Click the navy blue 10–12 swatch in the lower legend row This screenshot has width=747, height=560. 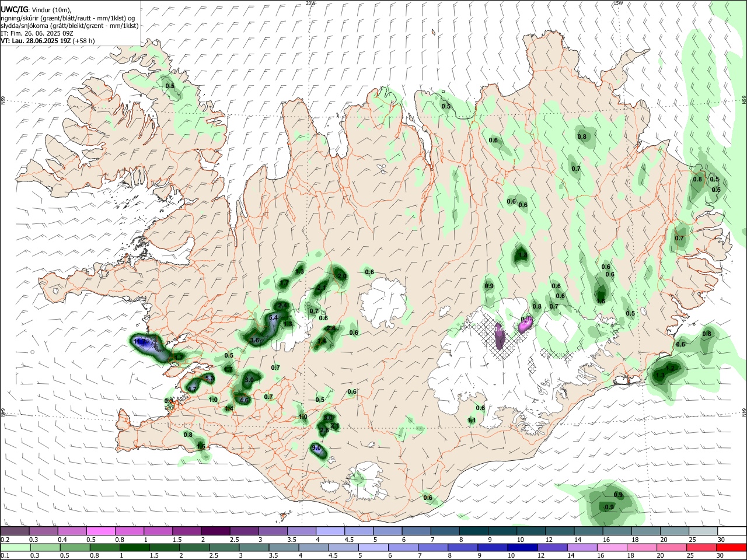point(522,547)
